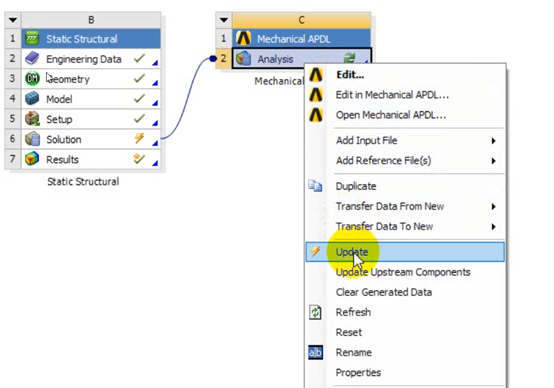554x388 pixels.
Task: Select the Solution cell in system B
Action: [91, 139]
